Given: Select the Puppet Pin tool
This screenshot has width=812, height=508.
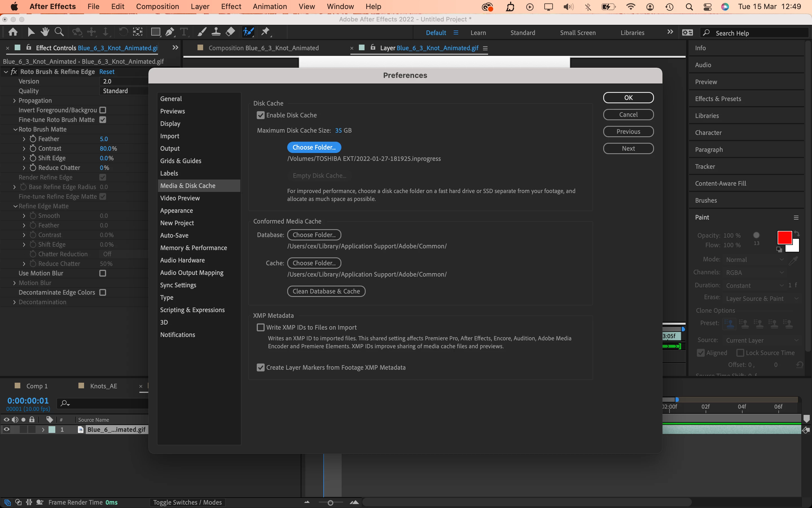Looking at the screenshot, I should coord(265,32).
